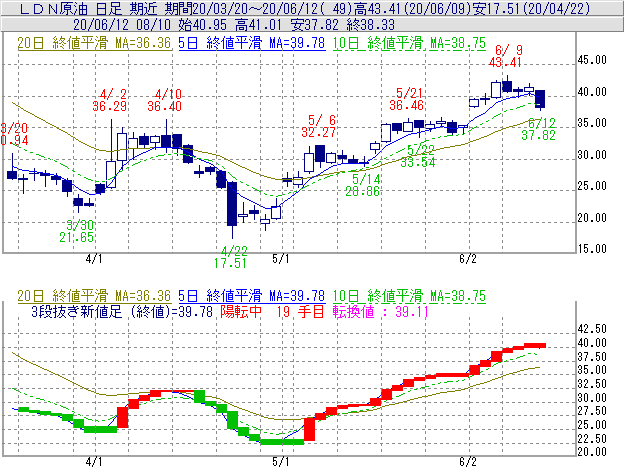
Task: Click the 3段抜き新値足 (終値)=39.78 label
Action: 122,312
